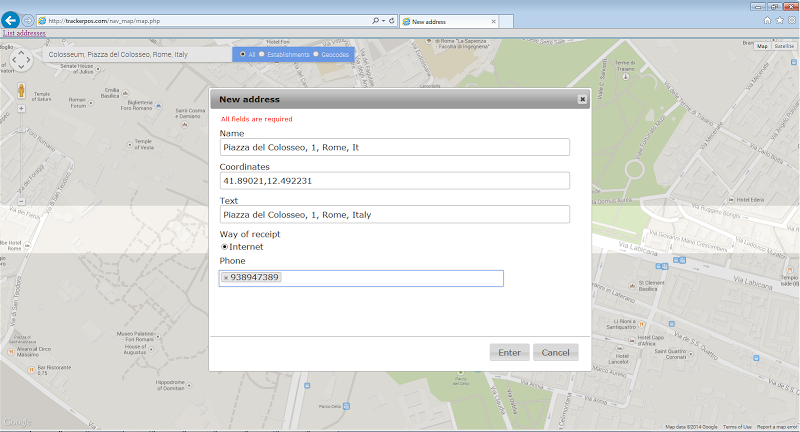Screen dimensions: 800x432
Task: Open 'Report a map error' link
Action: click(x=777, y=427)
